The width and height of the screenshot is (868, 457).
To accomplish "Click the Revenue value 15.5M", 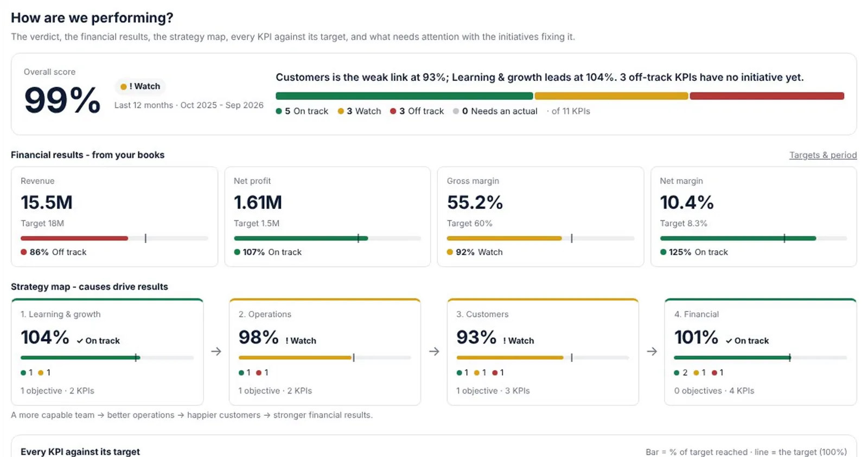I will coord(47,202).
